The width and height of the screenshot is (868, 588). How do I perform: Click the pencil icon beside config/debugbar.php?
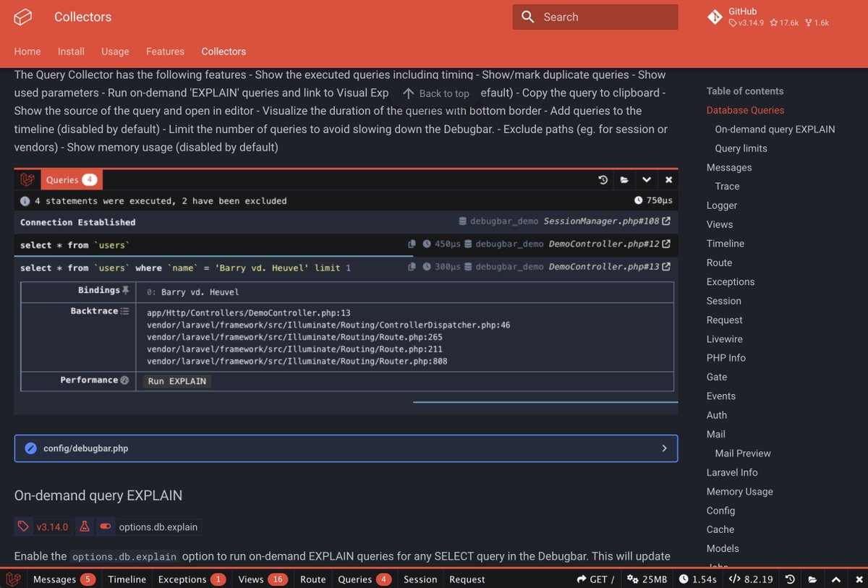click(x=30, y=448)
